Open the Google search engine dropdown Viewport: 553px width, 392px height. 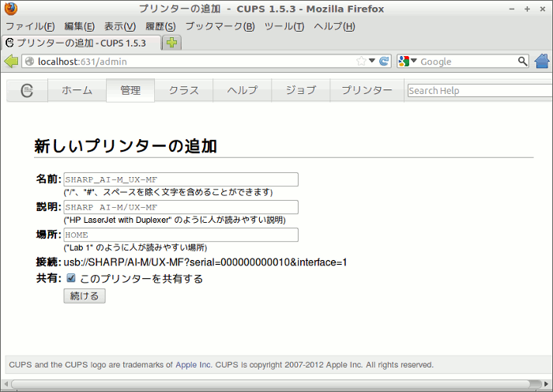coord(408,61)
